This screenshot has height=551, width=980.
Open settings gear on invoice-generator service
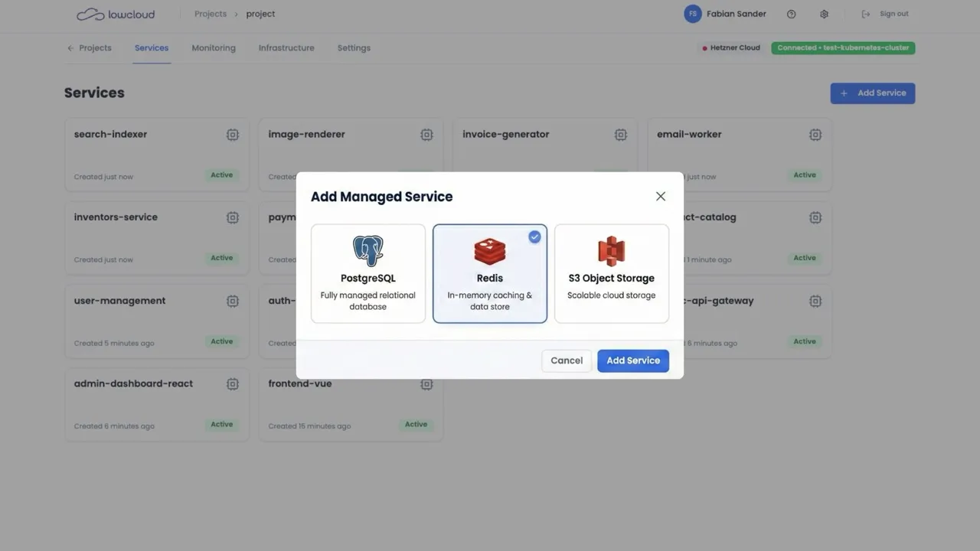coord(621,134)
